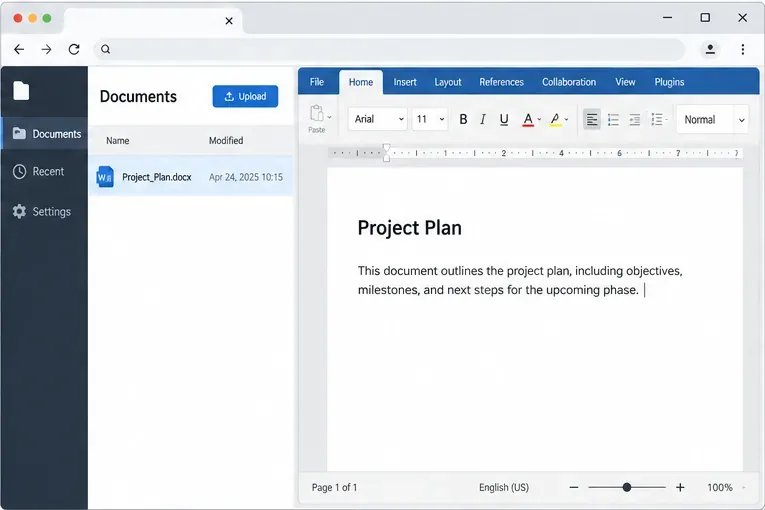
Task: Click the zoom in plus icon
Action: pyautogui.click(x=680, y=487)
